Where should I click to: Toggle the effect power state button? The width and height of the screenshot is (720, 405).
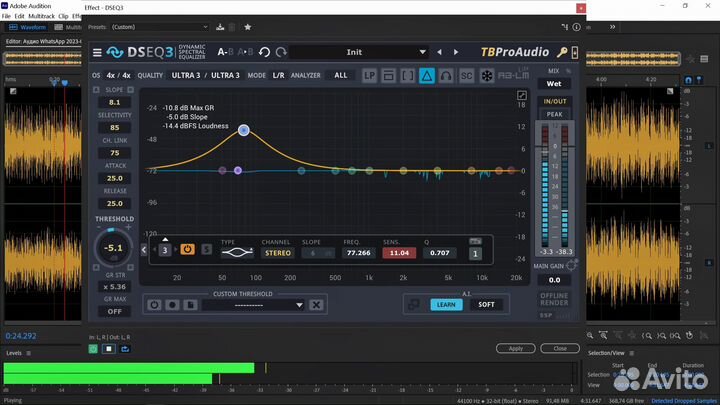(93, 348)
